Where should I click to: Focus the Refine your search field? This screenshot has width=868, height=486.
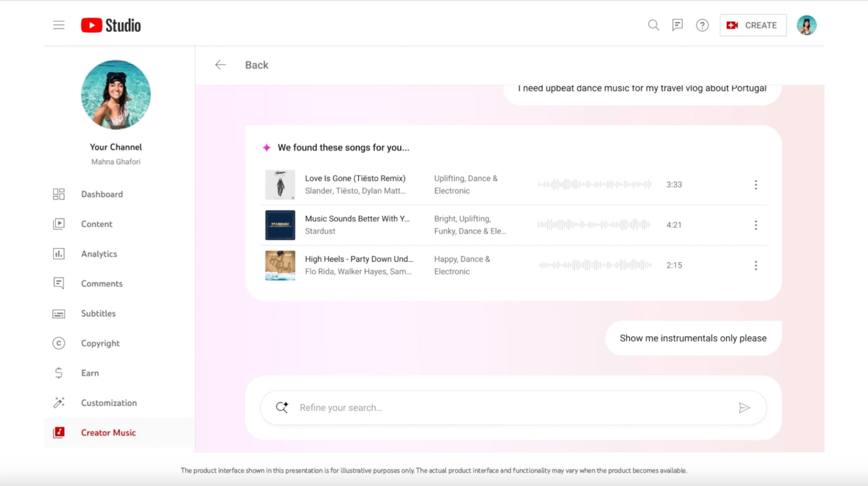pos(513,408)
